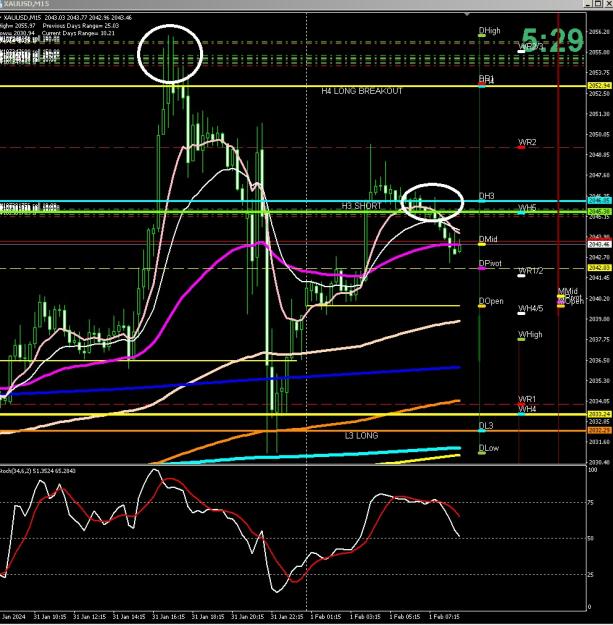Minimize the XAUUSD,M15 chart window

coord(588,4)
